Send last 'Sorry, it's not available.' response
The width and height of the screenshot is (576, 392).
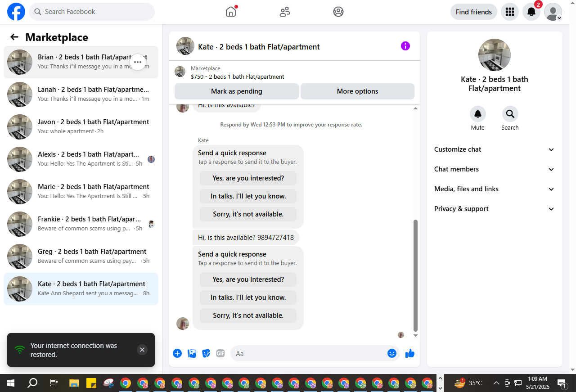(x=248, y=315)
